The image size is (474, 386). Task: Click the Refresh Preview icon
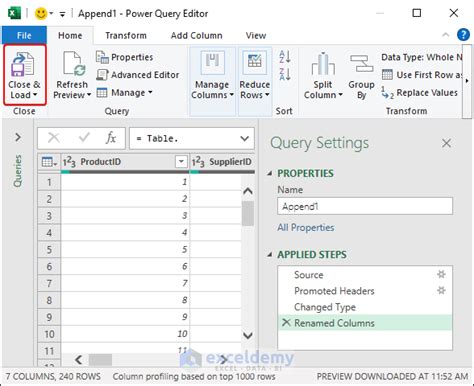[74, 64]
